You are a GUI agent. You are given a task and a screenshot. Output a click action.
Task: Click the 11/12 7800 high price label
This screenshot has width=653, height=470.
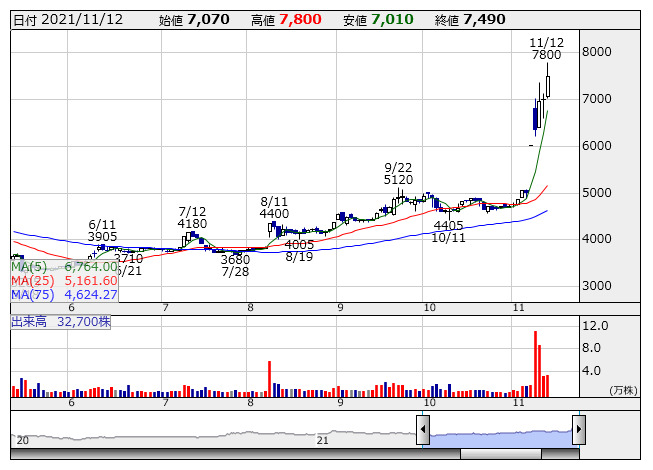pyautogui.click(x=546, y=48)
